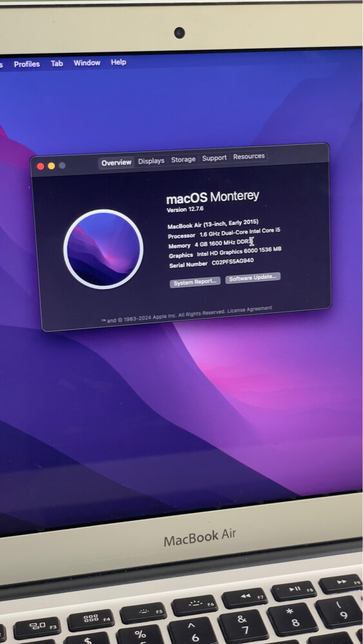Open the Profiles menu
The width and height of the screenshot is (363, 644).
click(26, 64)
